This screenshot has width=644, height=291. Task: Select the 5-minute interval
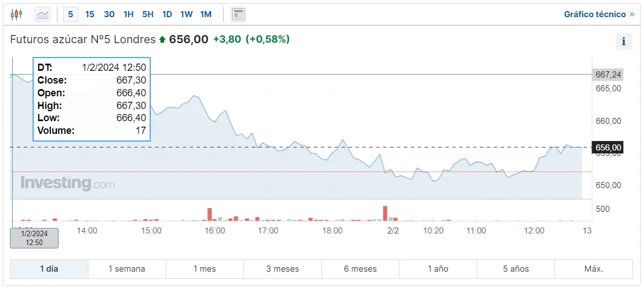71,14
